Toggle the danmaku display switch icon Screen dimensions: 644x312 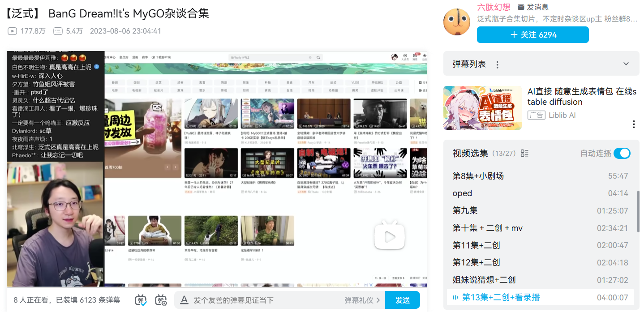(141, 300)
